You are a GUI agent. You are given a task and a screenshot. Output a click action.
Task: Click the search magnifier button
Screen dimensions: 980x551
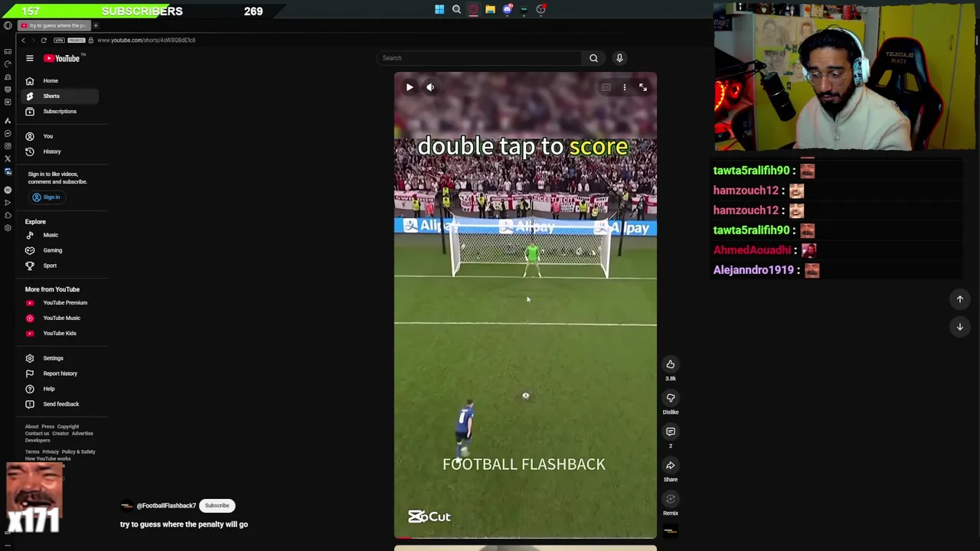click(593, 58)
